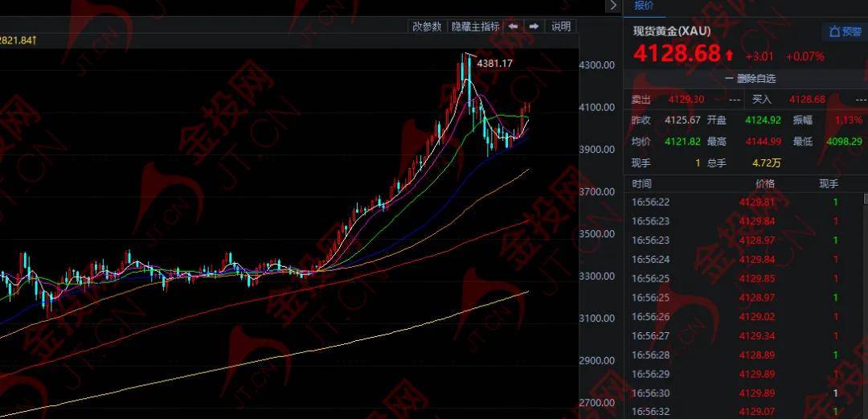Click the day high 4144.99

coord(763,142)
